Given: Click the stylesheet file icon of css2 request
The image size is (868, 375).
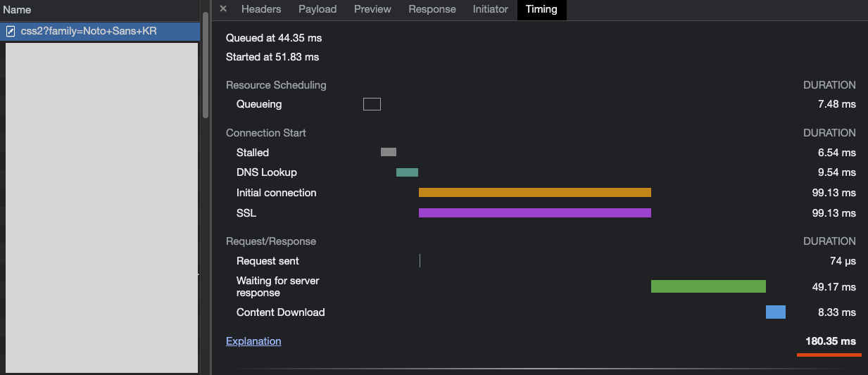Looking at the screenshot, I should (11, 31).
